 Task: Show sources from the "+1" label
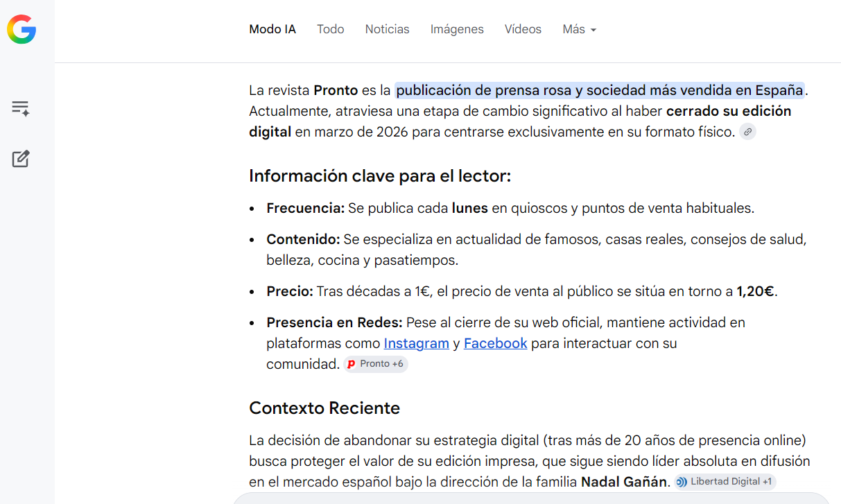coord(767,482)
